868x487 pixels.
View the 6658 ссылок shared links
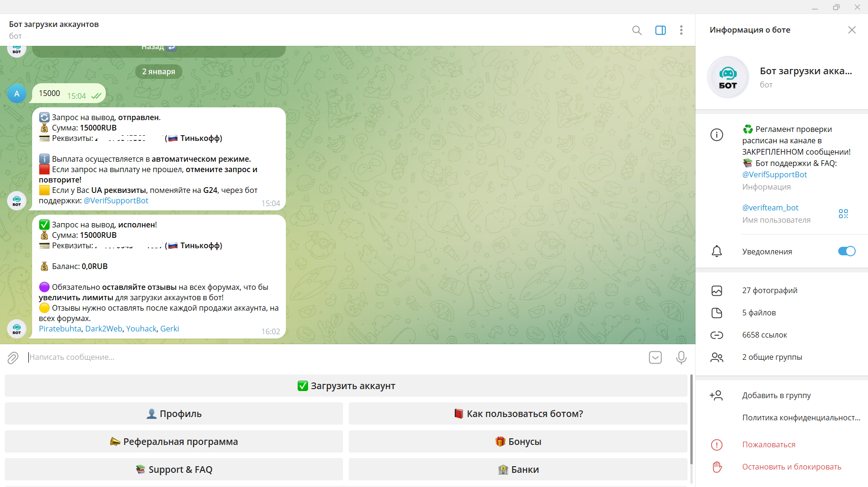click(x=764, y=335)
